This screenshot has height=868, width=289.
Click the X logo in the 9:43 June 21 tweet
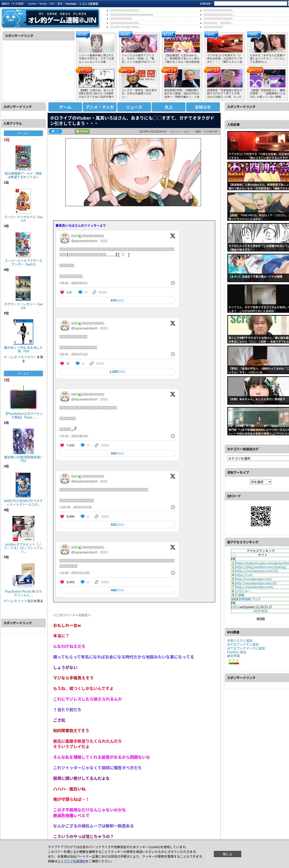(173, 236)
